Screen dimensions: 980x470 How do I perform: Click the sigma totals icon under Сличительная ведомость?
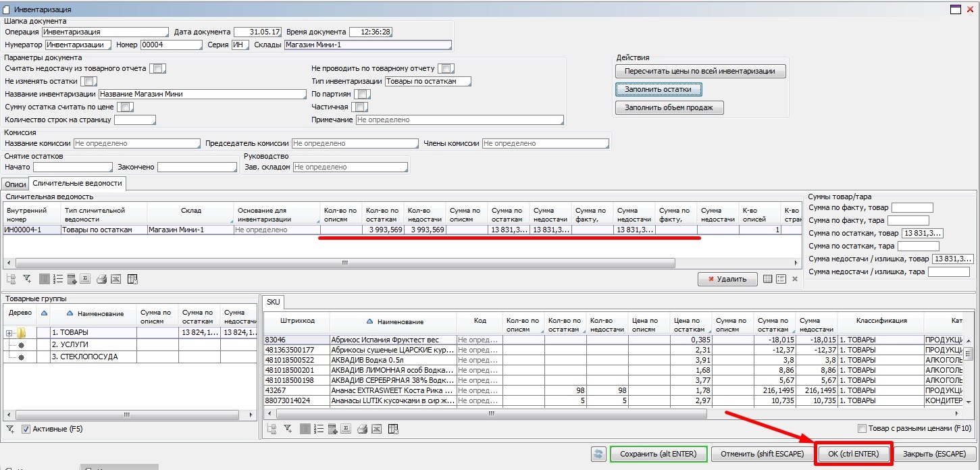click(x=85, y=279)
